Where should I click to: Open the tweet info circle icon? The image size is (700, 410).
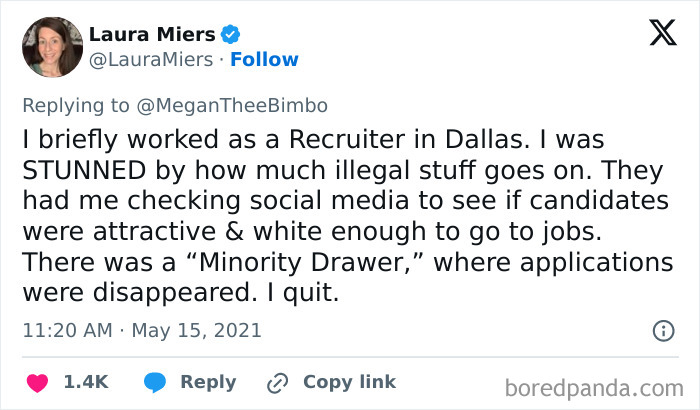click(662, 330)
